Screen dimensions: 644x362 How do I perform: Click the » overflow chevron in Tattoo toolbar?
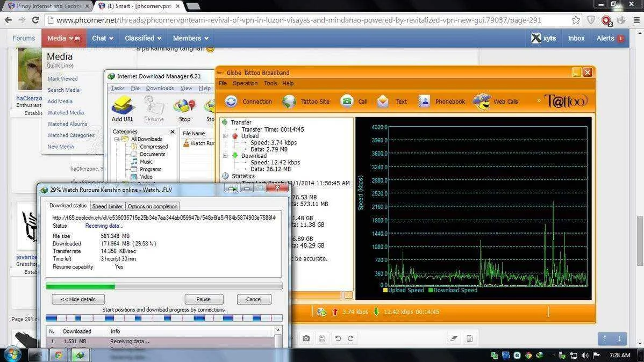point(539,100)
